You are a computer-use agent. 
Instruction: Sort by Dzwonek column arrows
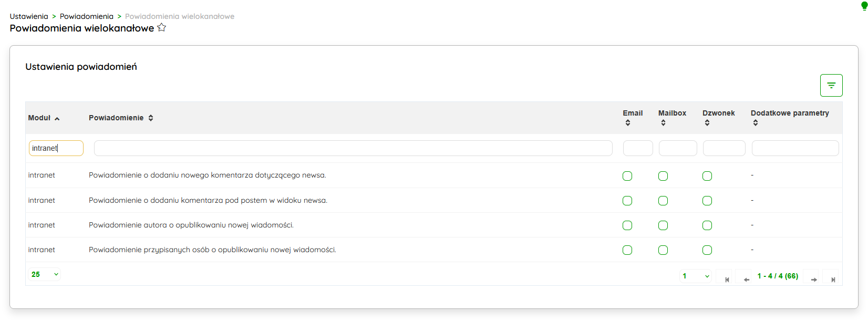tap(707, 123)
